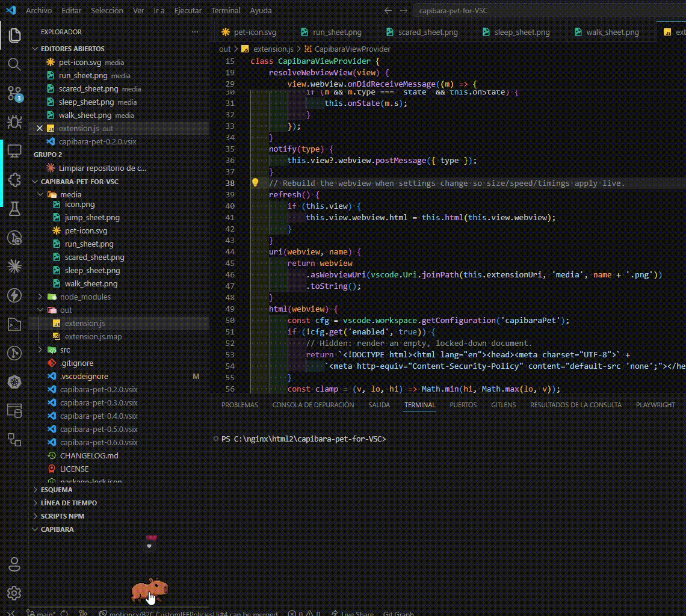The image size is (686, 616).
Task: Open the Selección menu
Action: (x=107, y=10)
